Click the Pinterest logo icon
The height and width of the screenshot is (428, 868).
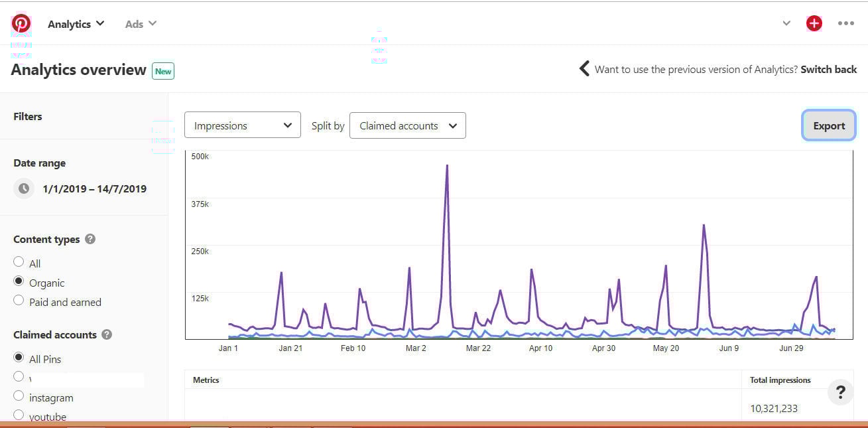21,24
